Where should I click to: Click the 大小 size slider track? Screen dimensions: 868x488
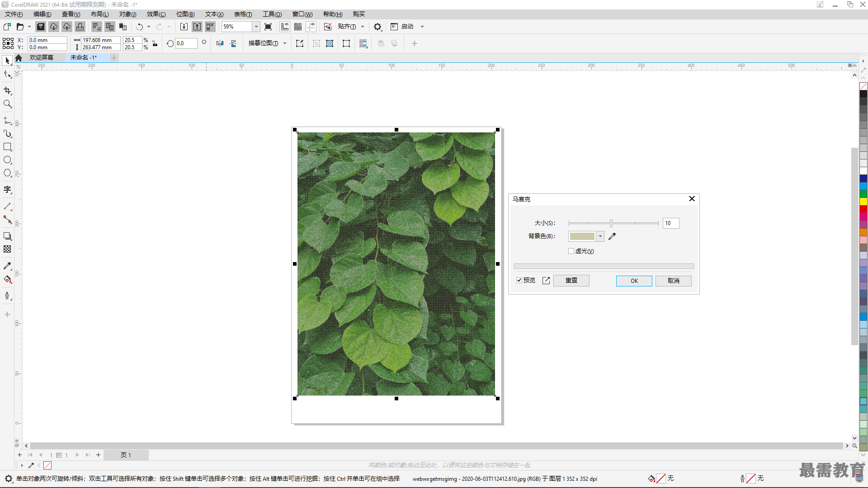613,223
